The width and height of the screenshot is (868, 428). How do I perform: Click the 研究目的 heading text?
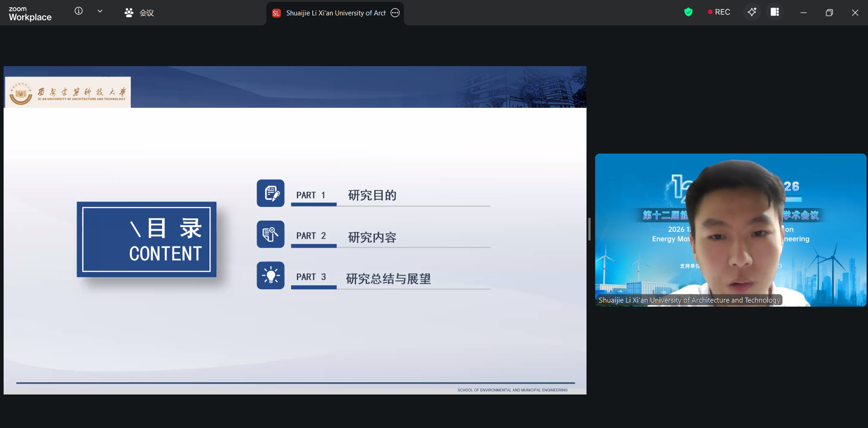coord(372,195)
